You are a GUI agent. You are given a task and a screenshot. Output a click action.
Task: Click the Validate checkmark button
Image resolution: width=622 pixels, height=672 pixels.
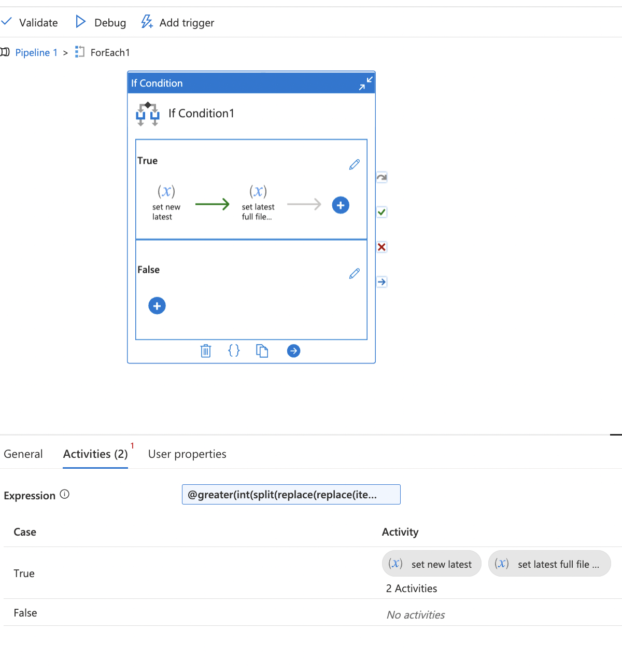[29, 22]
